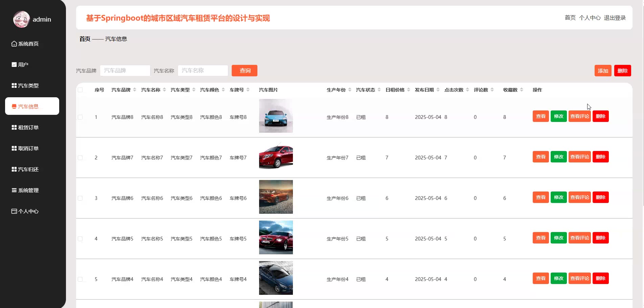The image size is (644, 308).
Task: Click the home icon beside 系统首页
Action: (14, 44)
